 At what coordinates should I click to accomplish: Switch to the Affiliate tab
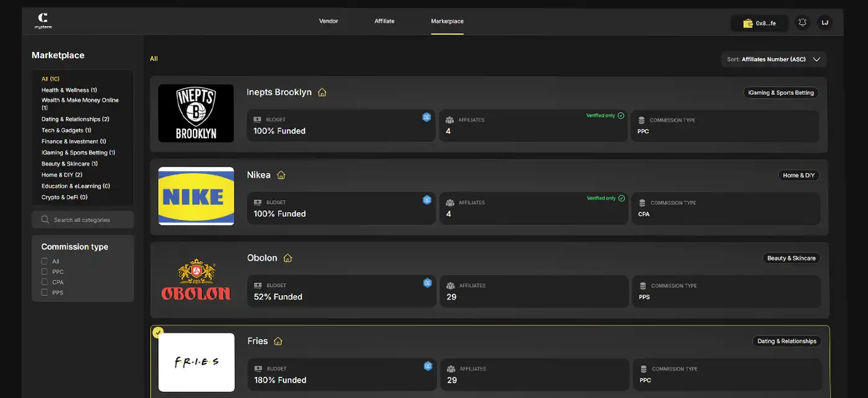coord(384,21)
